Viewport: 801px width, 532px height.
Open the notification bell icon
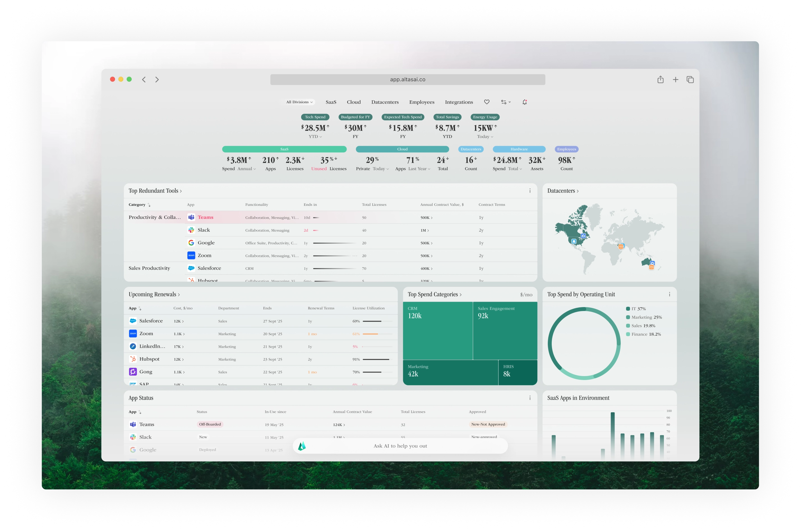525,102
